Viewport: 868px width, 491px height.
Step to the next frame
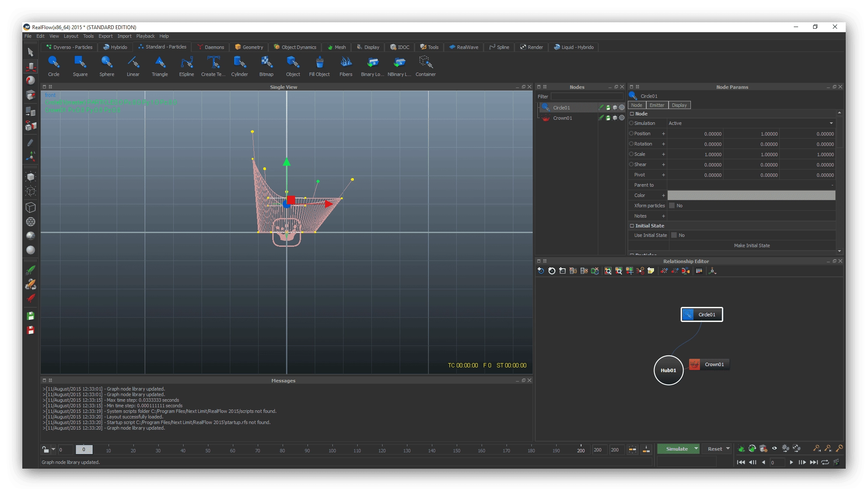[802, 462]
